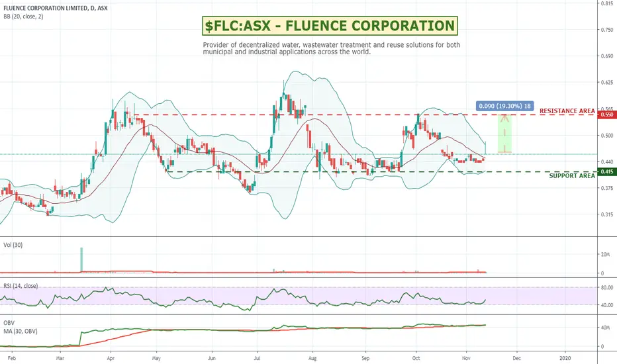Click the 0.625 price axis value

click(607, 82)
